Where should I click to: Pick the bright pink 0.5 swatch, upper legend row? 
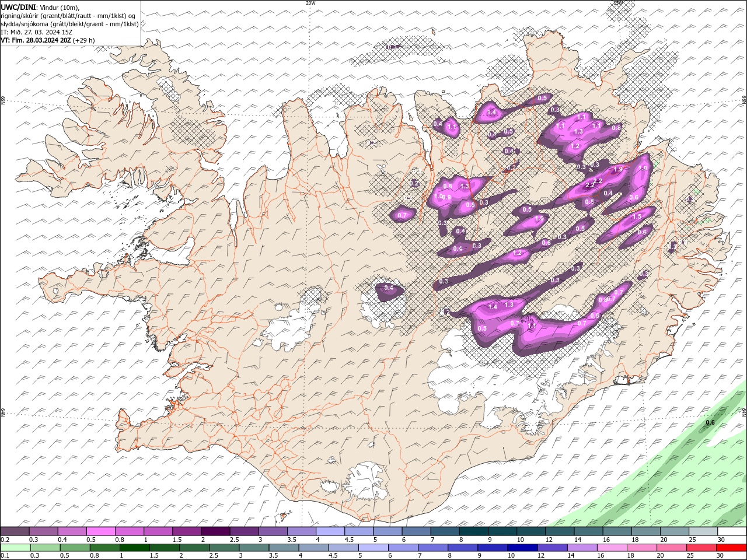[x=101, y=531]
